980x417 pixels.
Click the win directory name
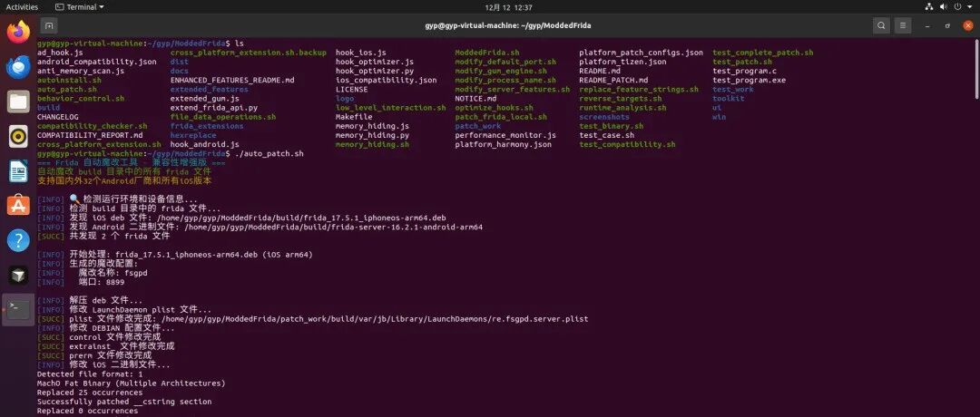(x=720, y=117)
